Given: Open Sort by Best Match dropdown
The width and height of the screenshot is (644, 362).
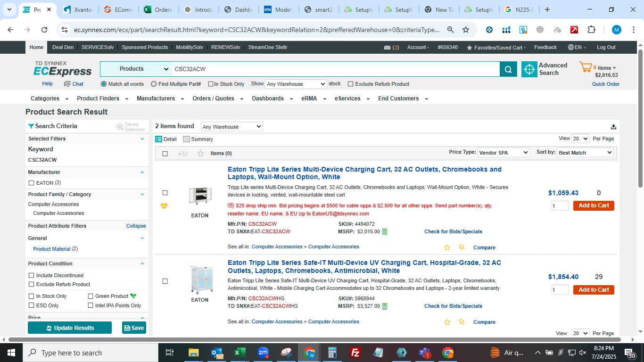Looking at the screenshot, I should [x=585, y=153].
